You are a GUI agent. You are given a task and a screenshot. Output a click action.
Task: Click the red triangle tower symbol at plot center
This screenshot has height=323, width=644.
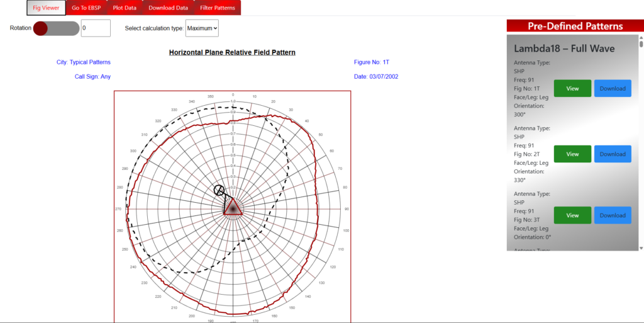pos(233,207)
